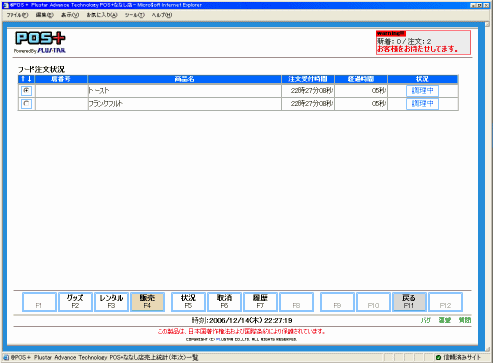
Task: Click the フランクフルト product name cell
Action: click(184, 104)
